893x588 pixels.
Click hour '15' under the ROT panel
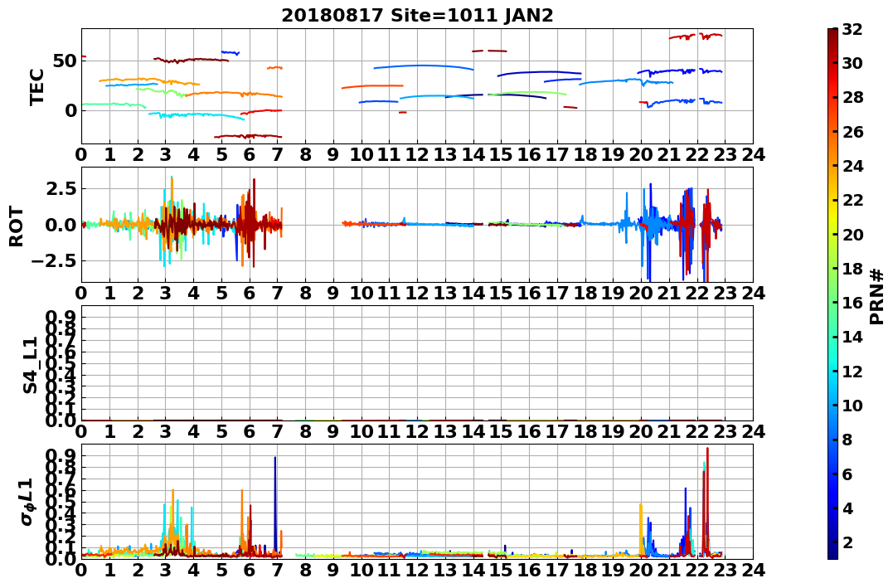[x=501, y=293]
